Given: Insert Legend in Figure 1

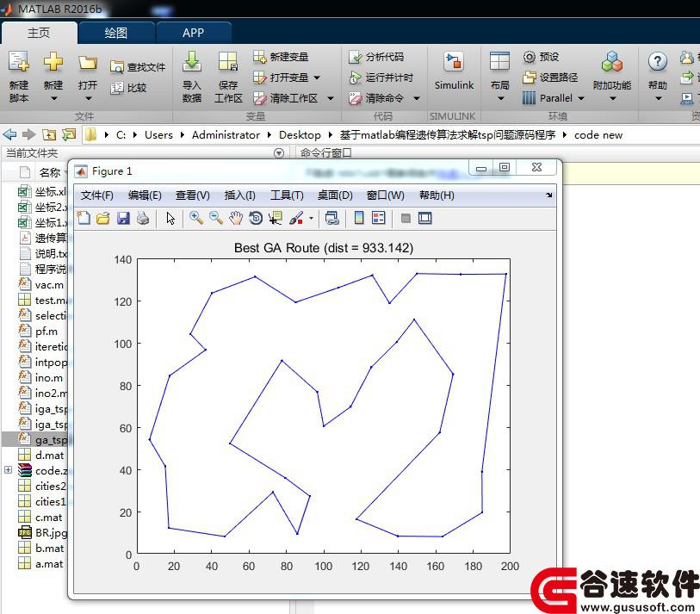Looking at the screenshot, I should 379,218.
